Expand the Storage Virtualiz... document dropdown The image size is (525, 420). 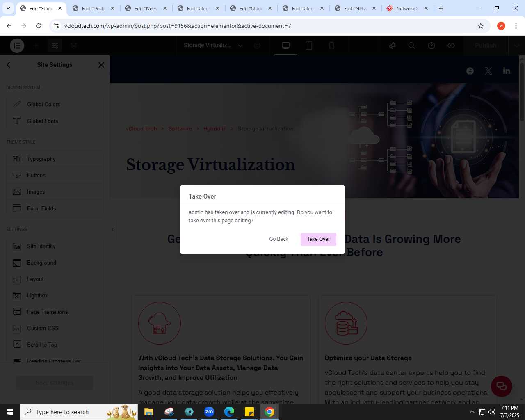point(240,46)
